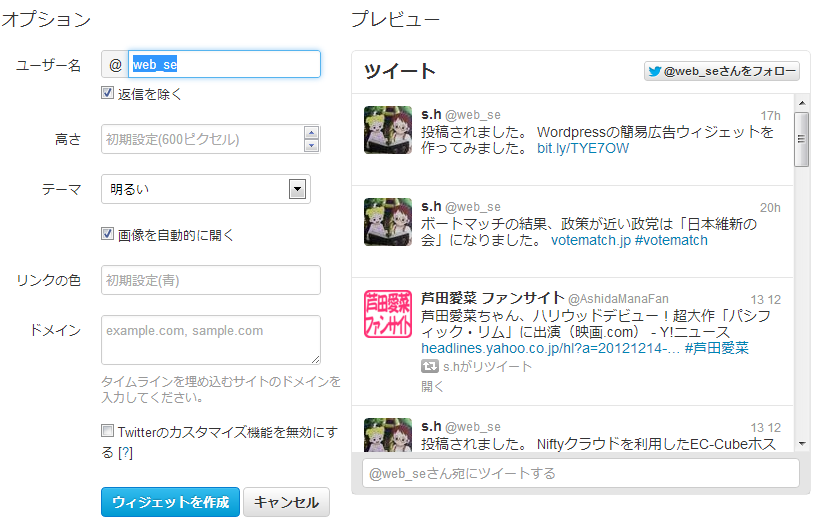The image size is (820, 527).
Task: Click 開く to expand the retweeted tweet
Action: 432,386
